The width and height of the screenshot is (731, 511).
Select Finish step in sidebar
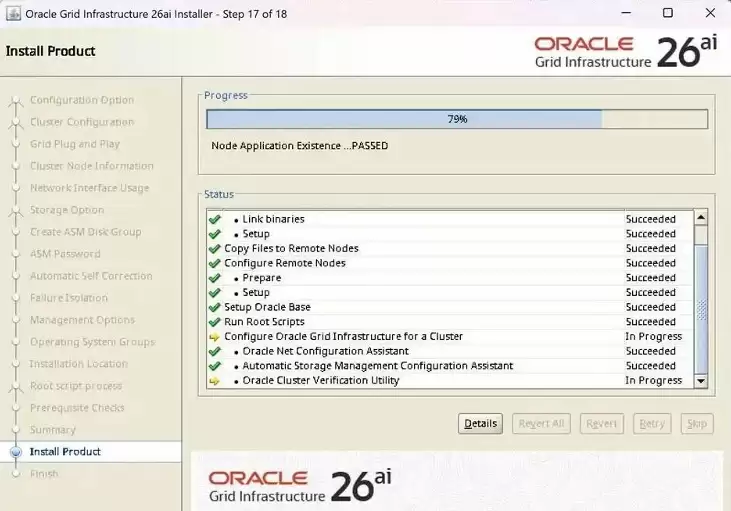point(44,473)
